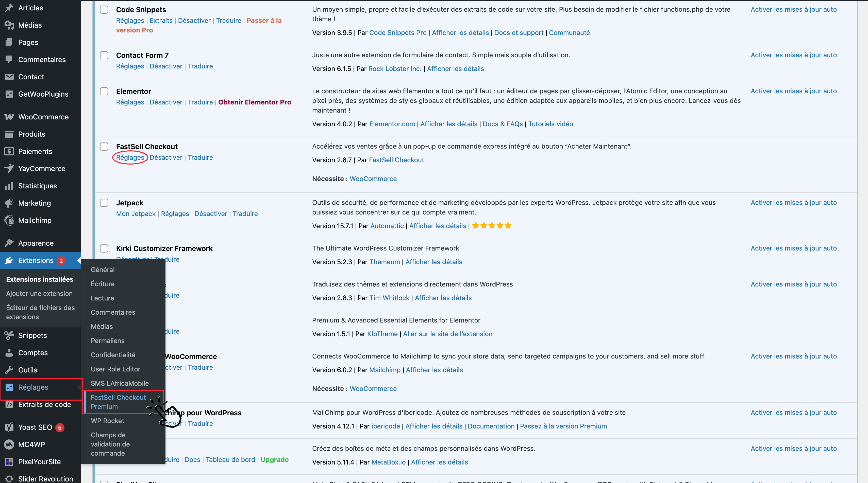868x483 pixels.
Task: Click the Tableau de bord link
Action: coord(230,459)
